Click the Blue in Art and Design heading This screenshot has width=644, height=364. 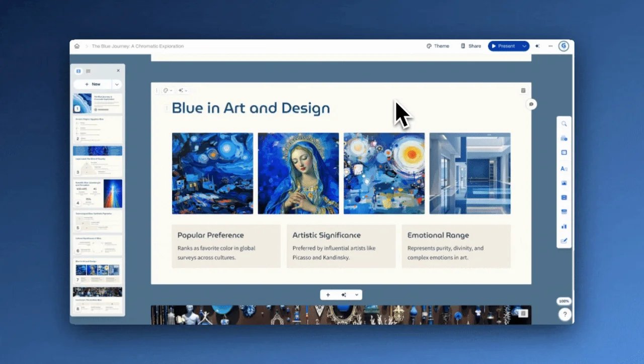[251, 108]
